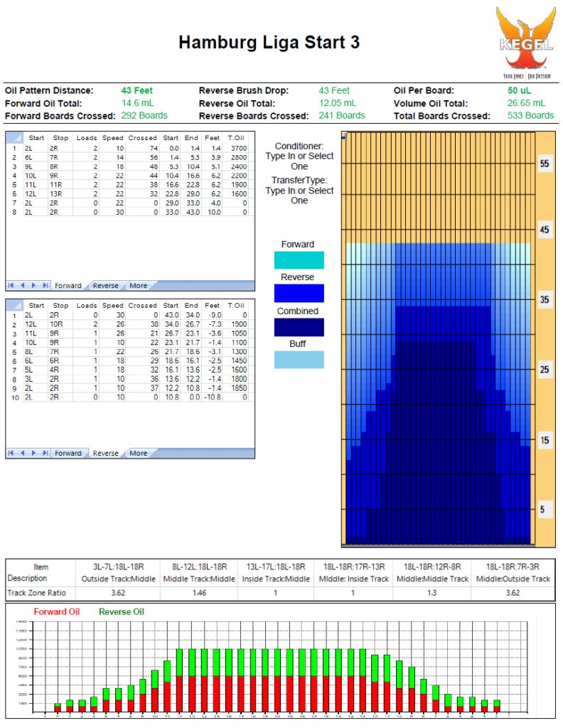Click the next-sheet arrow in the forward table
This screenshot has width=563, height=728.
(34, 285)
